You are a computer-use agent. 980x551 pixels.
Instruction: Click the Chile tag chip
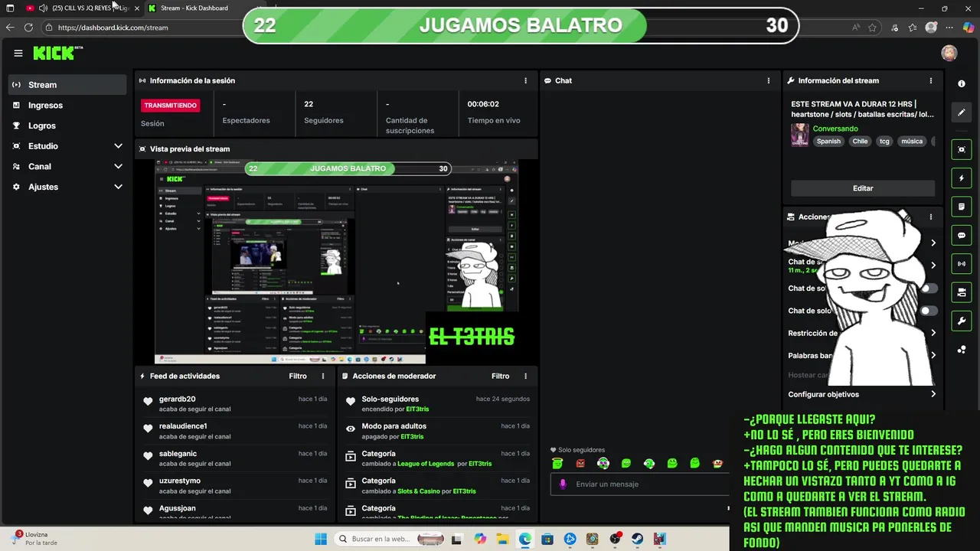(860, 141)
